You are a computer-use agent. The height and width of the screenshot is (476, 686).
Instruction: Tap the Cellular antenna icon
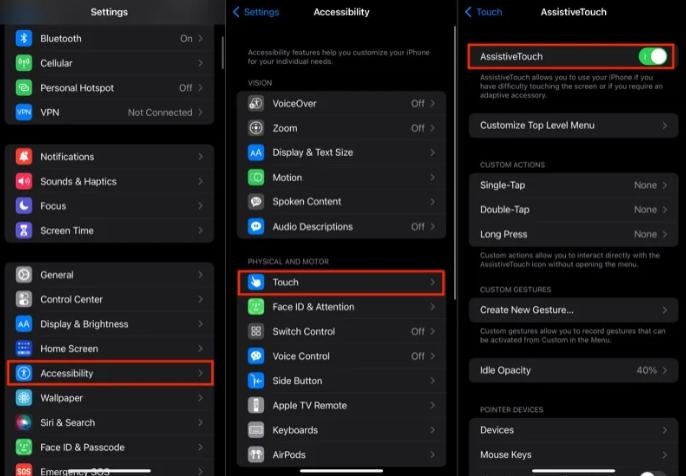(24, 63)
